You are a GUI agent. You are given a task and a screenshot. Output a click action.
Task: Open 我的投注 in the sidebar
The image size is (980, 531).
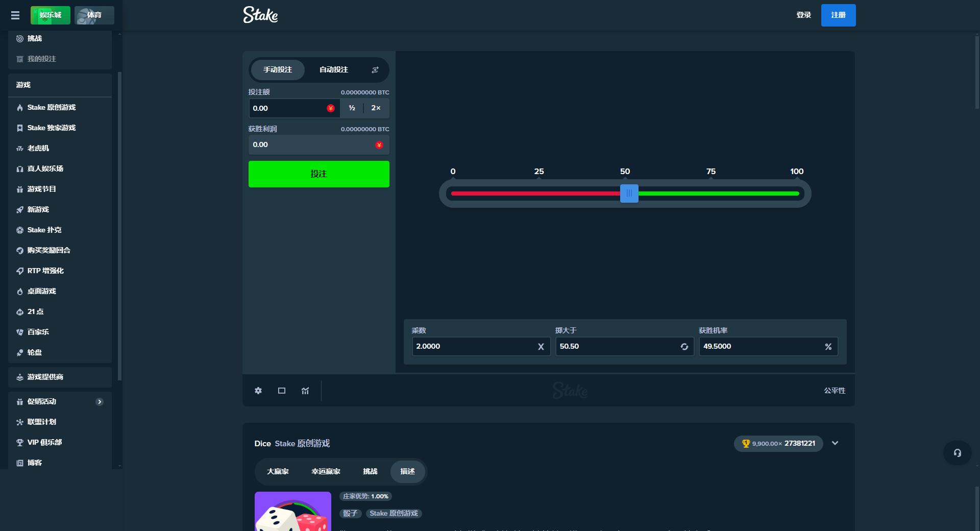click(x=60, y=59)
